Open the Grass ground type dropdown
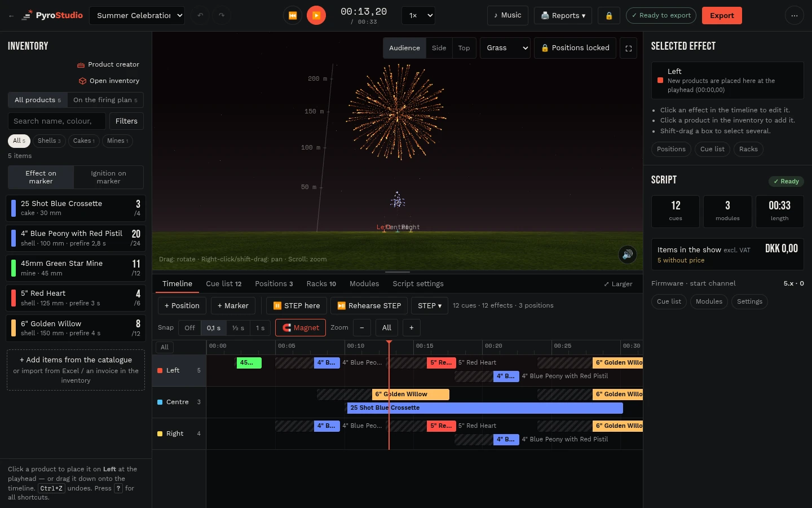 [506, 48]
